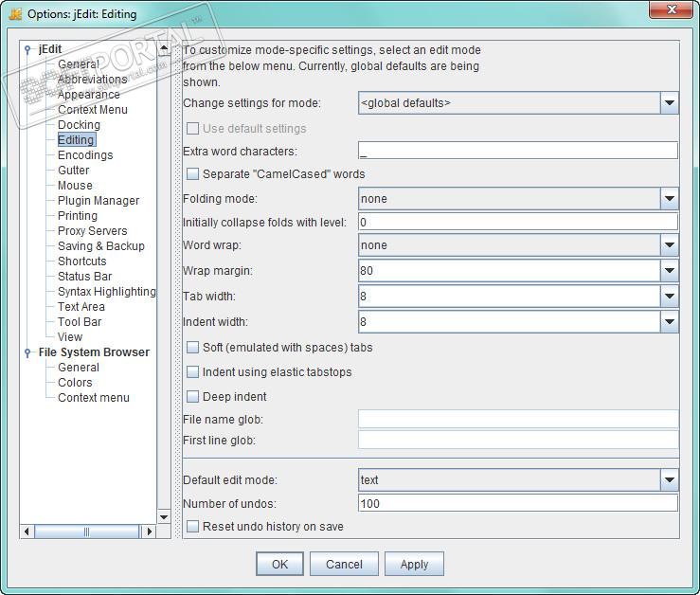This screenshot has height=595, width=700.
Task: Open the View options pane
Action: click(x=70, y=337)
